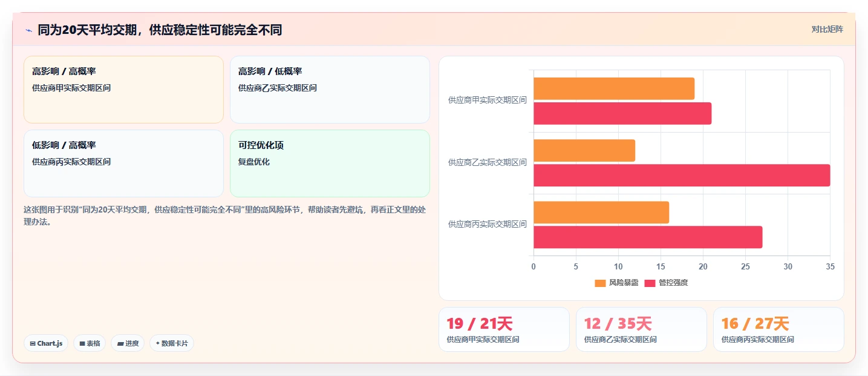Select the 高影响 / 低概率 card
Viewport: 868px width, 376px height.
330,90
